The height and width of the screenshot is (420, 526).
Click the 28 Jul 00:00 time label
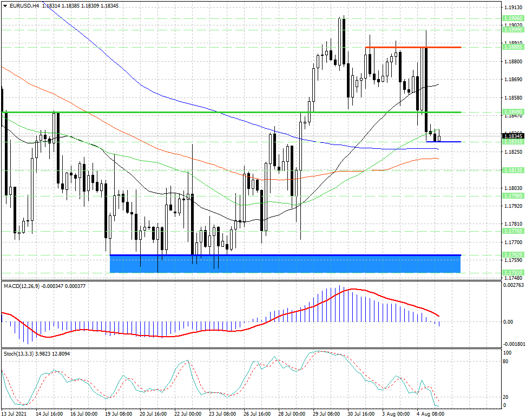(x=292, y=414)
